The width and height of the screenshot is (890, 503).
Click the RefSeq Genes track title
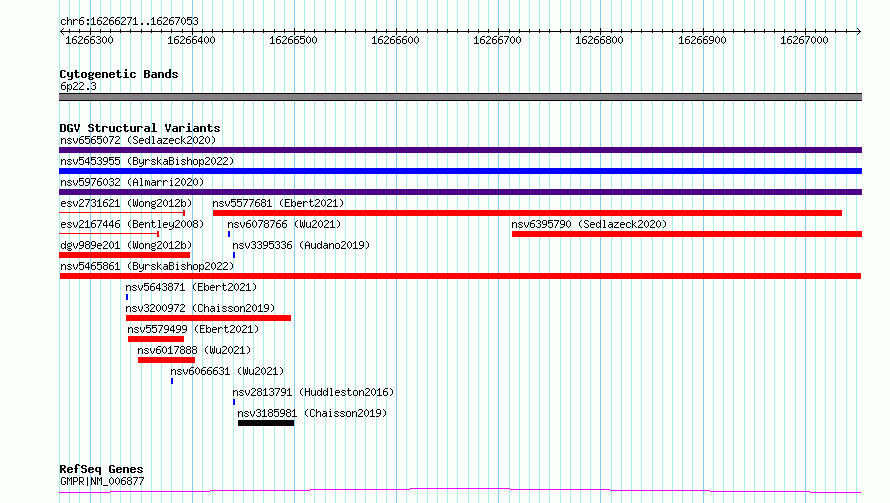pos(101,470)
